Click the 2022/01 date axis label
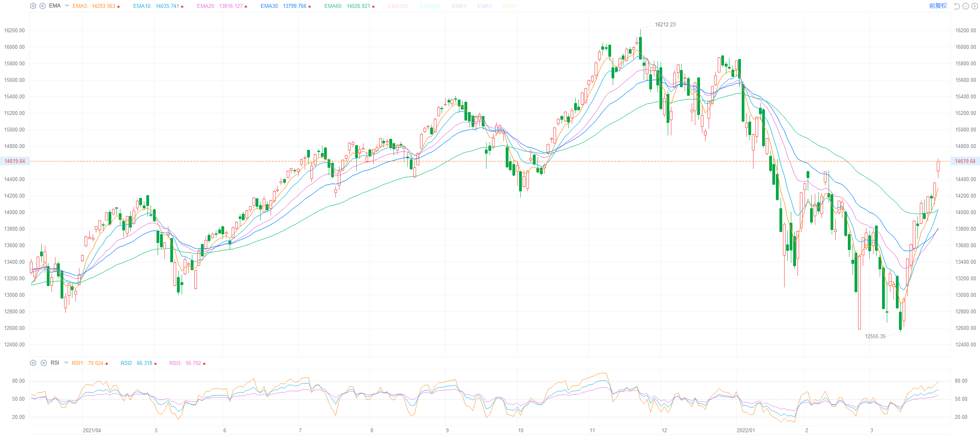This screenshot has height=435, width=980. tap(746, 430)
